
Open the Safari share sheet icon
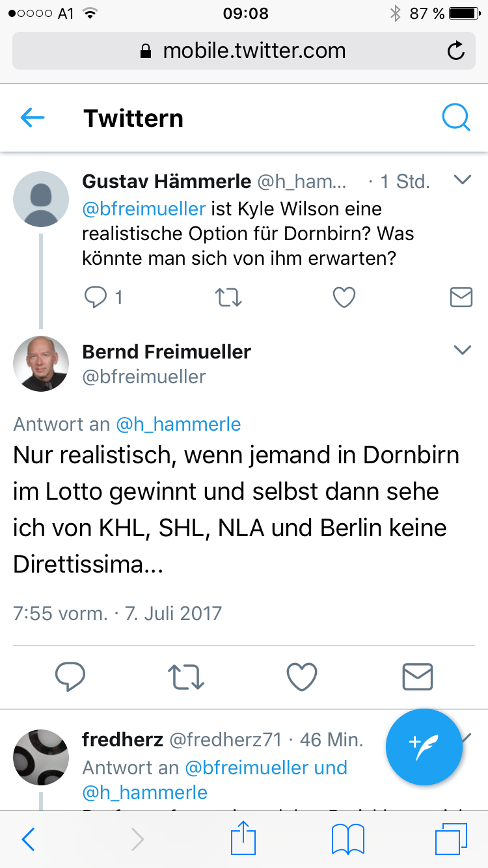click(x=245, y=838)
